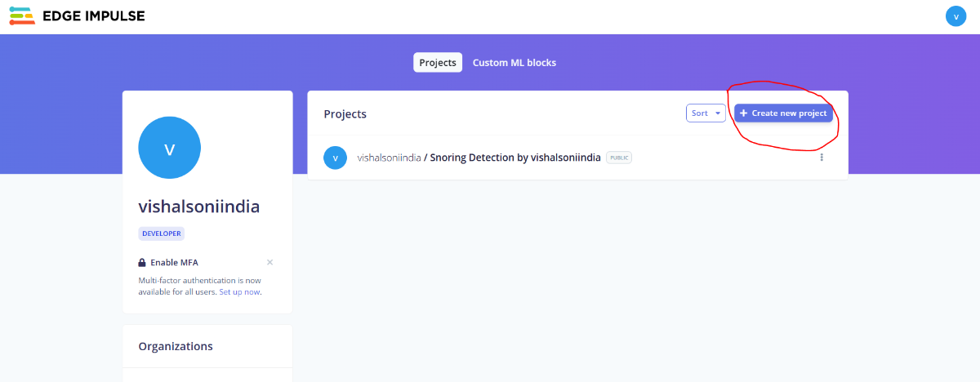This screenshot has width=980, height=382.
Task: Click the Edge Impulse logo
Action: click(x=78, y=16)
